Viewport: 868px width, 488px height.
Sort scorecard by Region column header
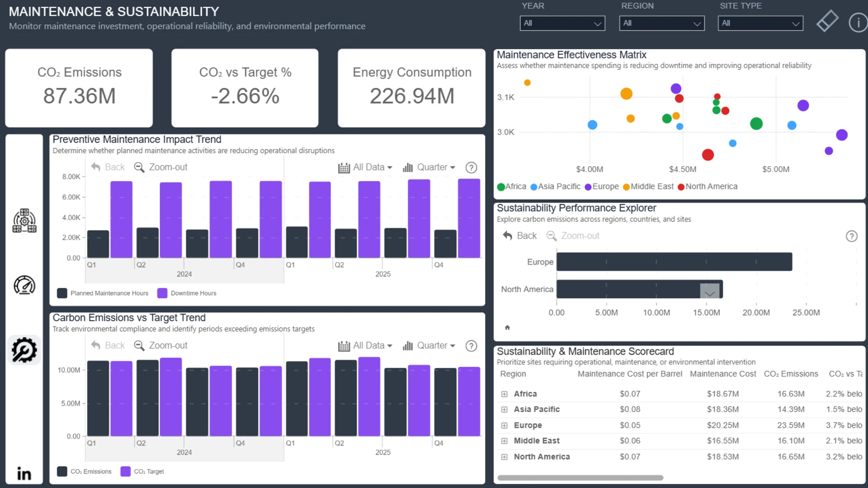tap(513, 374)
